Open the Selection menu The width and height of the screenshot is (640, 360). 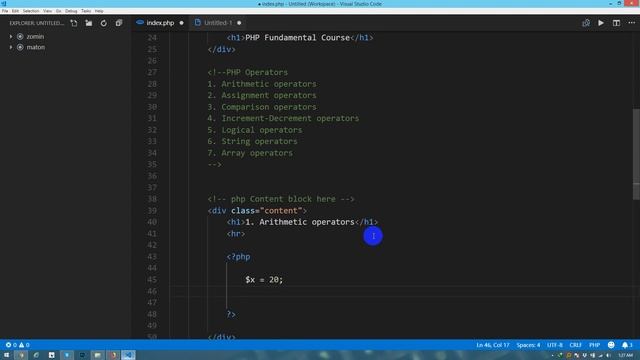pos(31,11)
